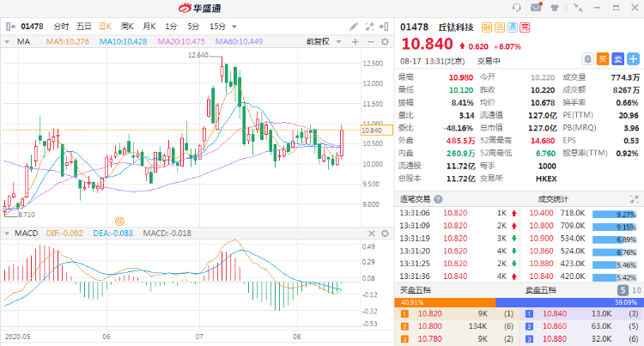
Task: Select bid level 3 price 10.780
Action: 430,339
